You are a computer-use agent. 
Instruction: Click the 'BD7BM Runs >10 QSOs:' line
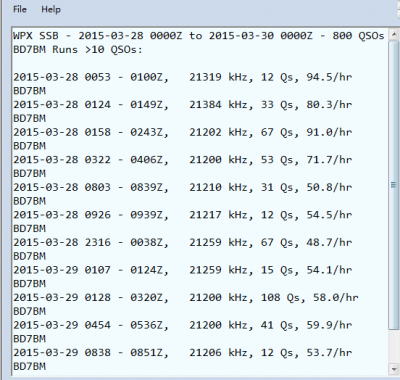78,50
